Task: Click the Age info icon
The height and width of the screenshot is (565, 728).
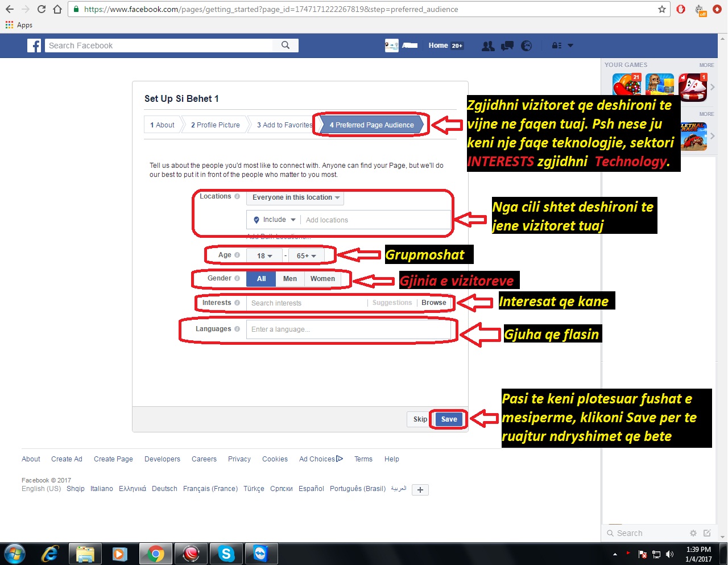Action: [x=237, y=255]
